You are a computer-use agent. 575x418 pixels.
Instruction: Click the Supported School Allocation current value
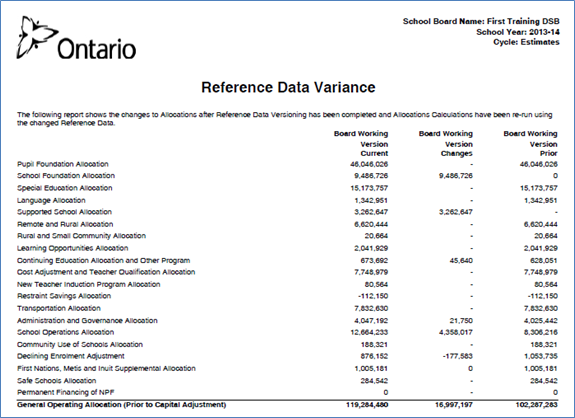pyautogui.click(x=371, y=212)
